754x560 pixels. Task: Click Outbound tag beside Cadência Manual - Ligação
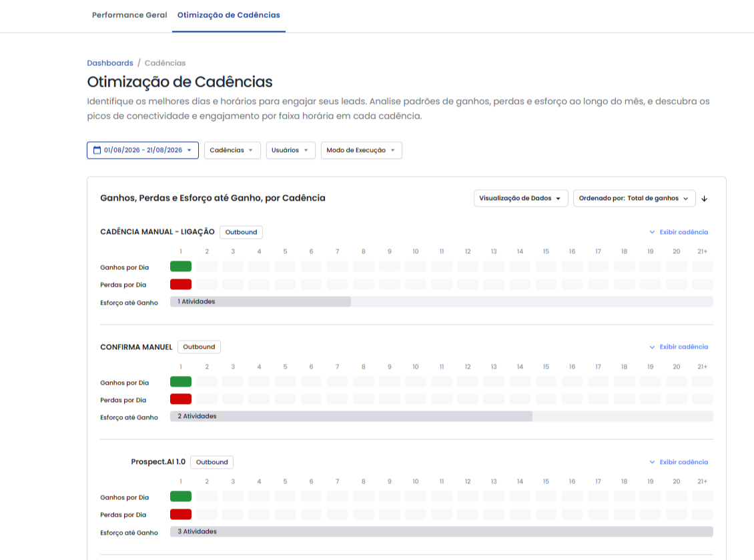[x=241, y=232]
